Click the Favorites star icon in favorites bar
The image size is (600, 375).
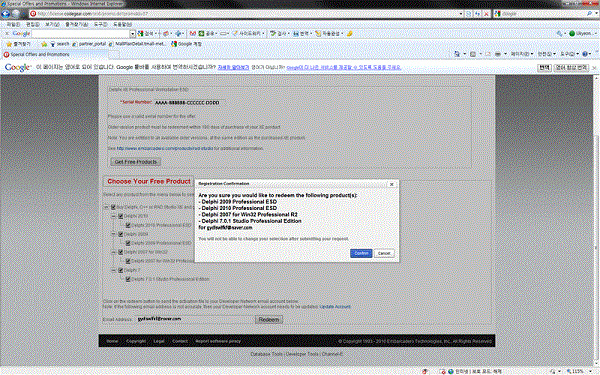point(9,44)
